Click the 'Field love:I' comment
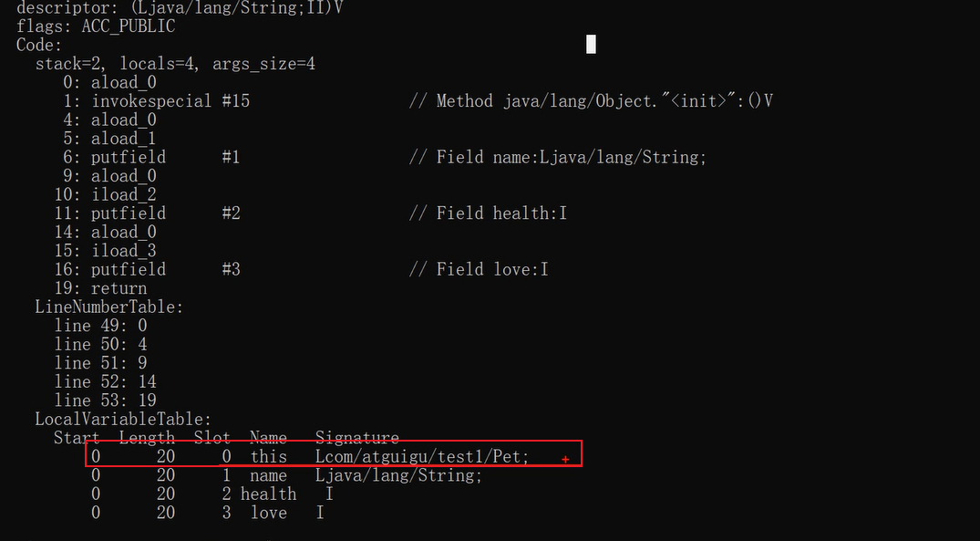This screenshot has height=541, width=980. (492, 270)
